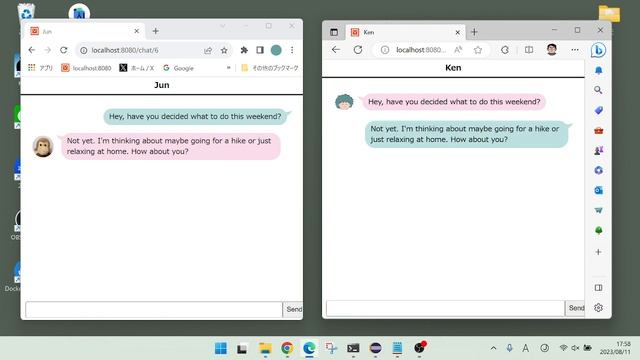Open Chrome extensions puzzle icon

pos(244,50)
